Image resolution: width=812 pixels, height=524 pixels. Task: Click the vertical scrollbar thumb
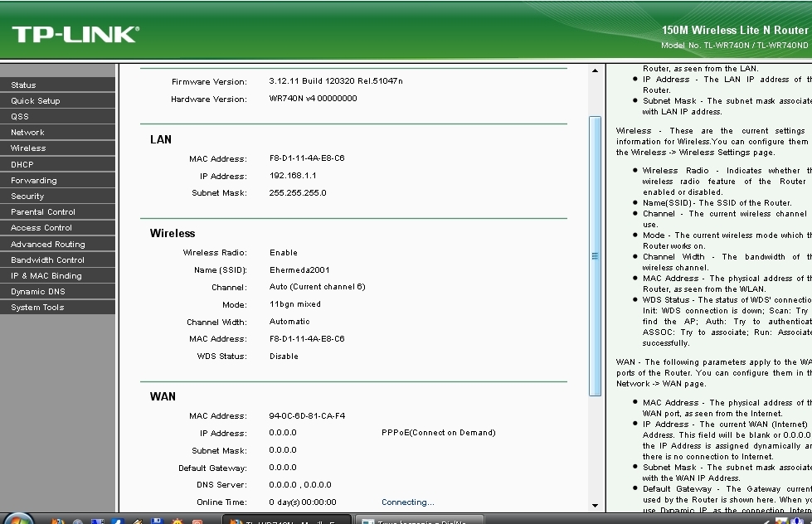595,256
